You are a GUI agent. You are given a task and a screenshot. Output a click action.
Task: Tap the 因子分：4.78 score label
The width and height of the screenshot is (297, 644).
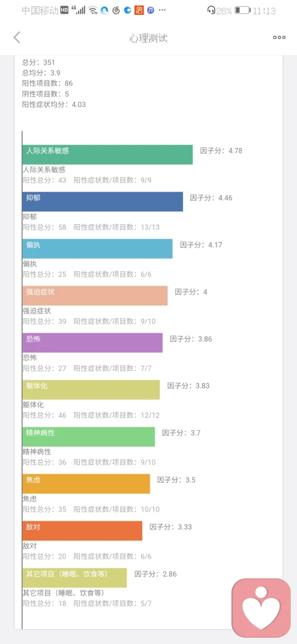[x=221, y=150]
